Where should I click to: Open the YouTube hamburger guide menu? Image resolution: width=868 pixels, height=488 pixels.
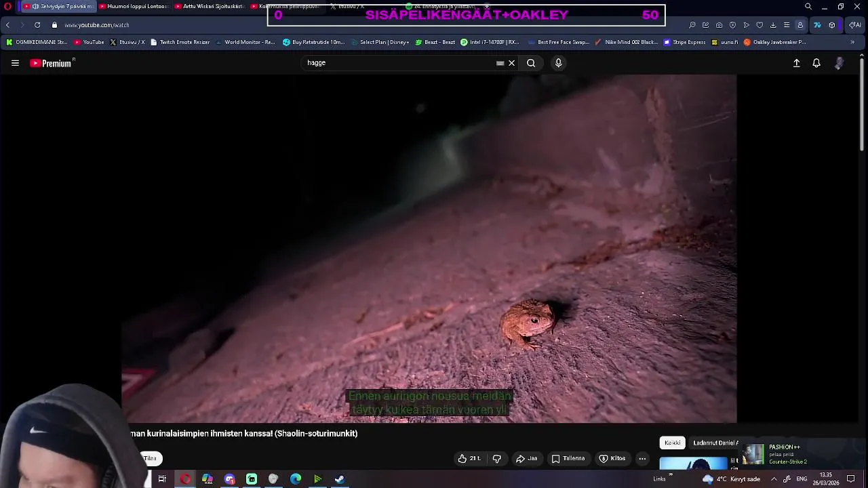(x=15, y=63)
